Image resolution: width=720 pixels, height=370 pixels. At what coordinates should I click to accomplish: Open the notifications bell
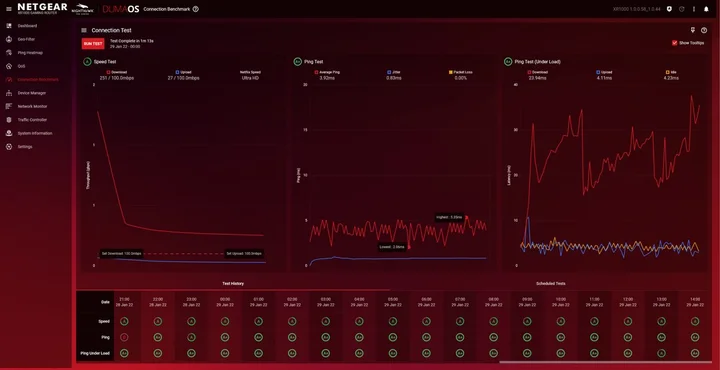(706, 9)
